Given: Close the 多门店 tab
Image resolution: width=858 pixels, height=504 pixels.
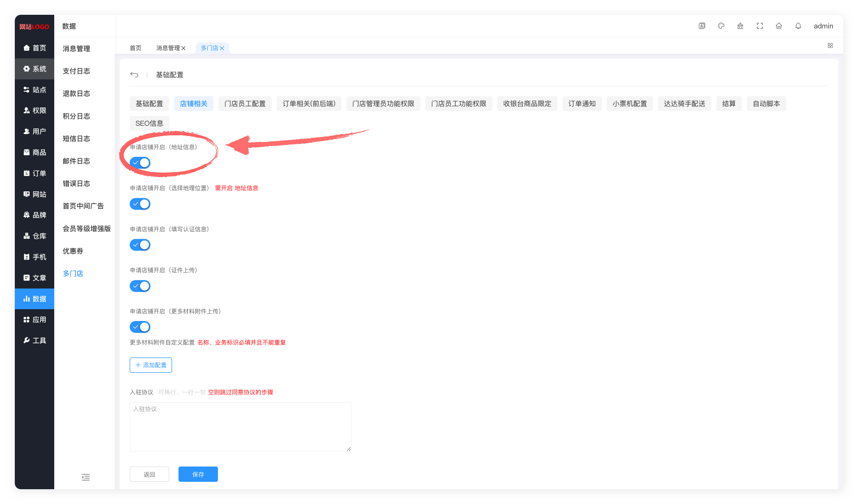Looking at the screenshot, I should (x=222, y=48).
